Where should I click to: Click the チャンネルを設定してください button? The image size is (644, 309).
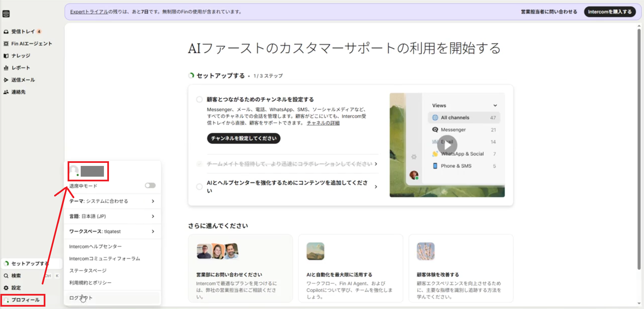[243, 138]
